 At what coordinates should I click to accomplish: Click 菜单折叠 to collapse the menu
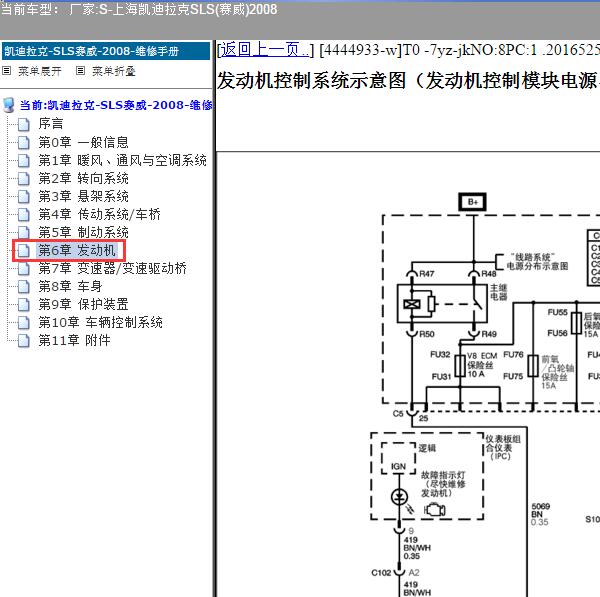pos(114,71)
